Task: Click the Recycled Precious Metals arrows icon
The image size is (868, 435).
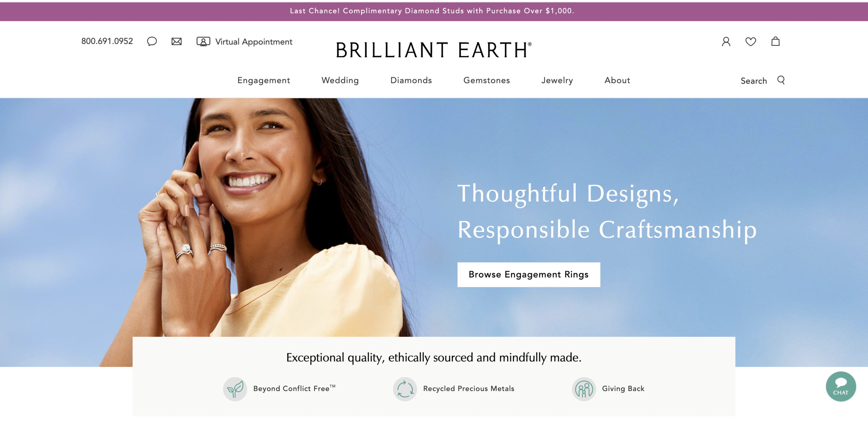Action: pyautogui.click(x=405, y=389)
